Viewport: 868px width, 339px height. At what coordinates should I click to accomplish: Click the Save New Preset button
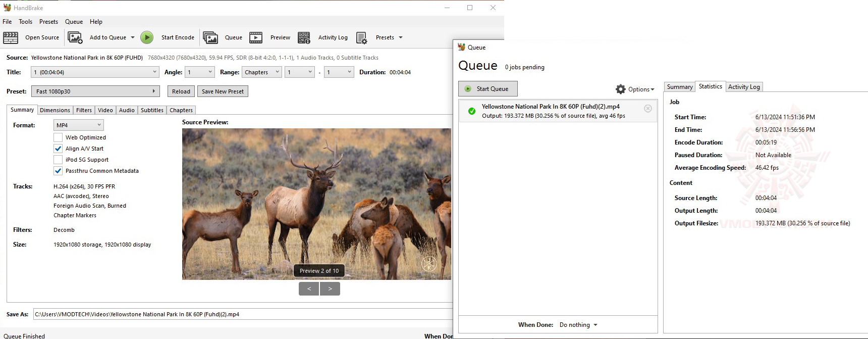(x=223, y=91)
